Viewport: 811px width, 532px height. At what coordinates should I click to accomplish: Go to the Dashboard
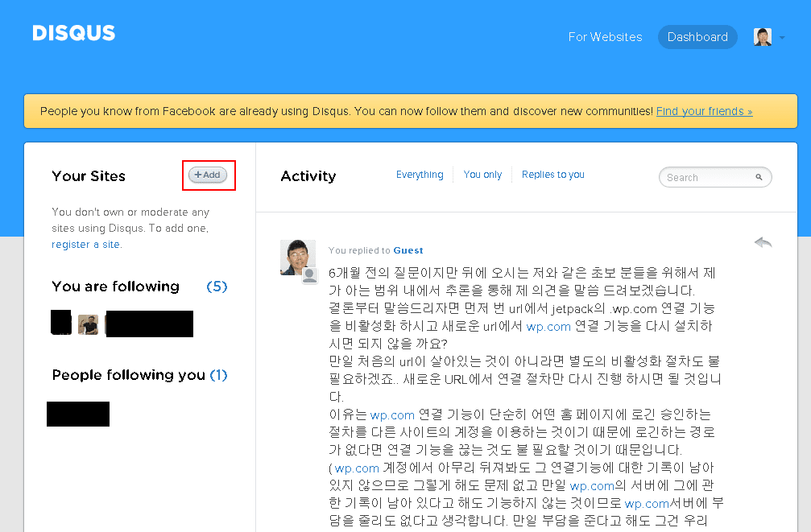[x=697, y=37]
